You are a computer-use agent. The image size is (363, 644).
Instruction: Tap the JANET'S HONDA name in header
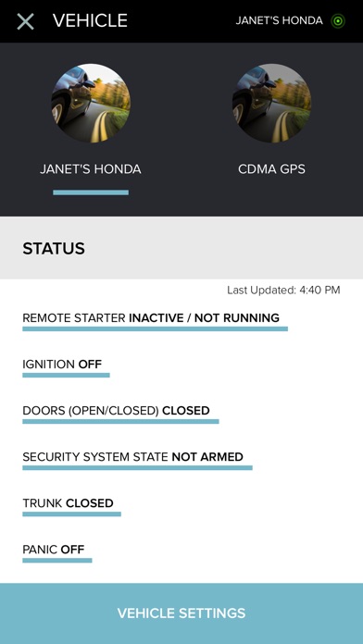tap(279, 20)
